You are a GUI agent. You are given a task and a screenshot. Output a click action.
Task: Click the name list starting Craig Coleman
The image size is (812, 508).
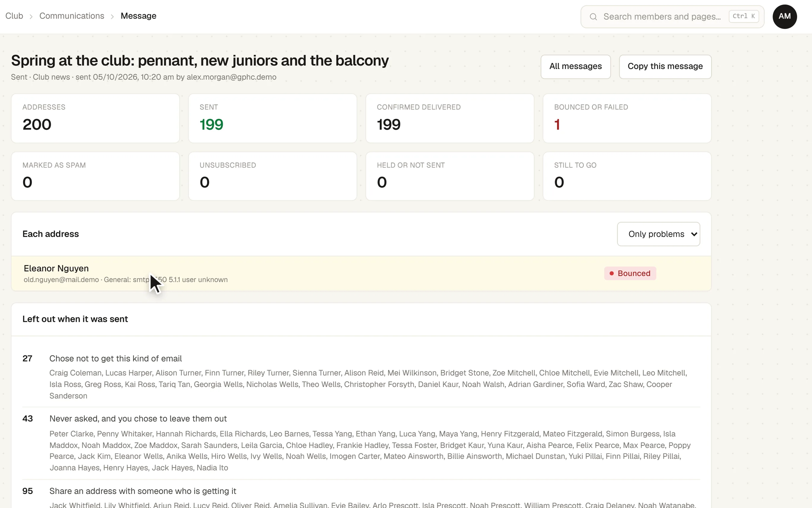pos(368,384)
